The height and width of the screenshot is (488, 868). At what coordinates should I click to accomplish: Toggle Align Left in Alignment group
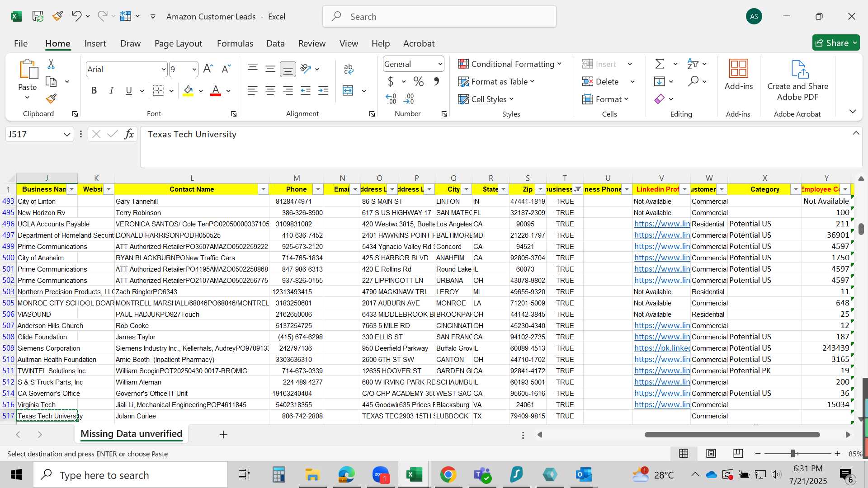[253, 90]
